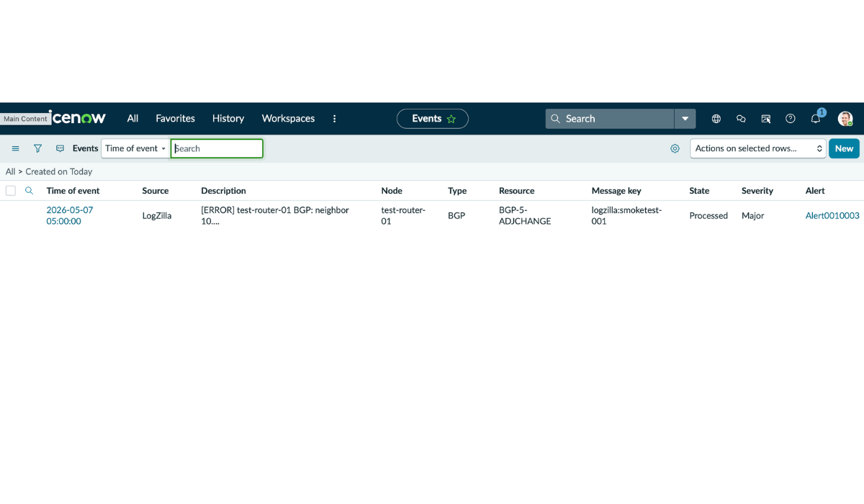Open the help question mark icon
Image resolution: width=864 pixels, height=504 pixels.
click(x=791, y=119)
